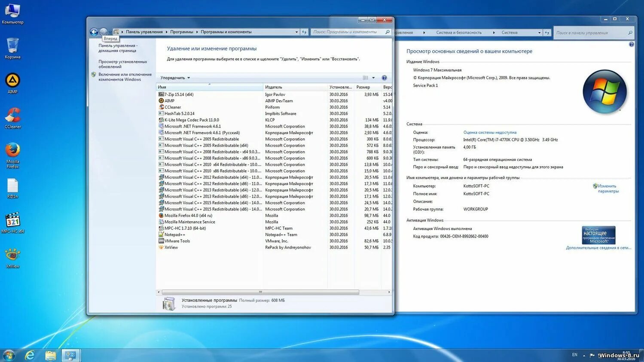Select the R@1n file on desktop

coord(12,188)
